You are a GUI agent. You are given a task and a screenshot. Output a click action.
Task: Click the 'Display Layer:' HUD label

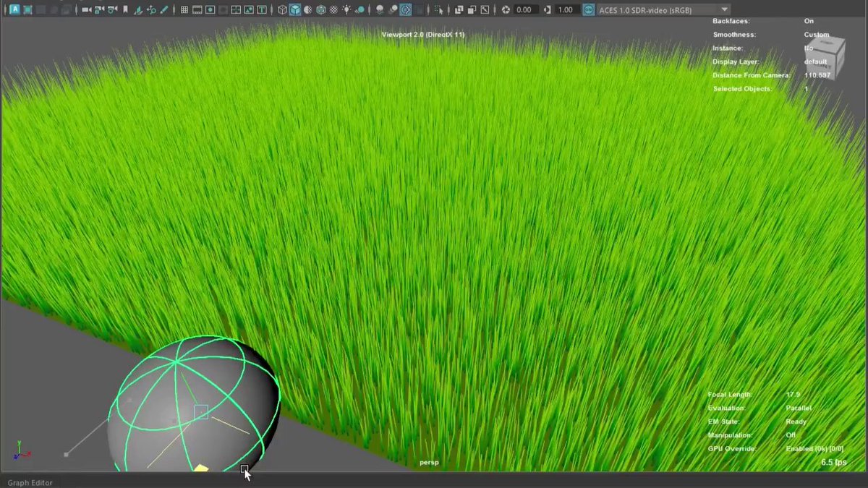coord(735,62)
